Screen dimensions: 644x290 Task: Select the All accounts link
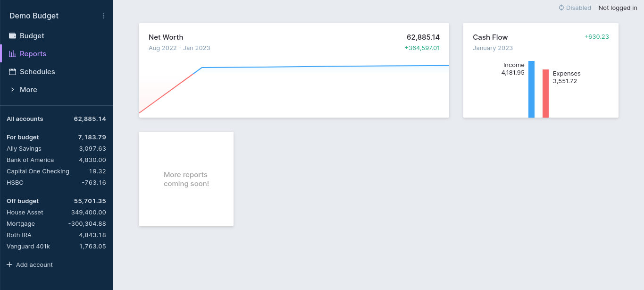coord(25,119)
